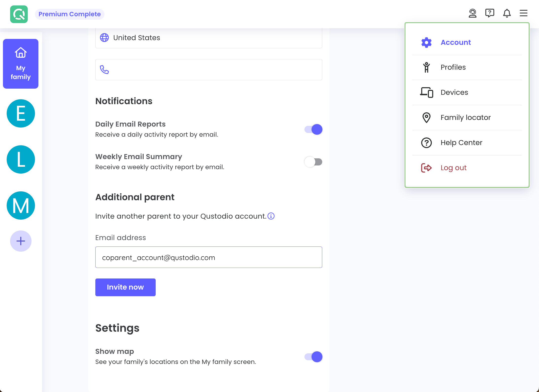Viewport: 539px width, 392px height.
Task: Disable Daily Email Reports toggle
Action: point(313,129)
